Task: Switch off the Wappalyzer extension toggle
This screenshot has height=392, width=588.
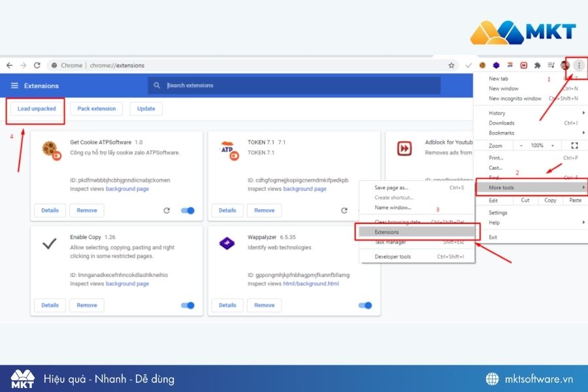Action: (x=365, y=305)
